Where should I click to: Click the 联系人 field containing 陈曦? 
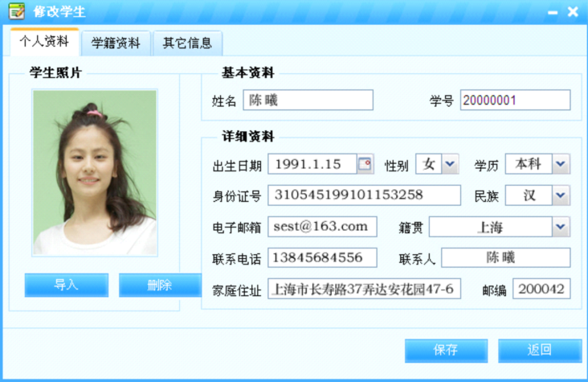[x=506, y=257]
